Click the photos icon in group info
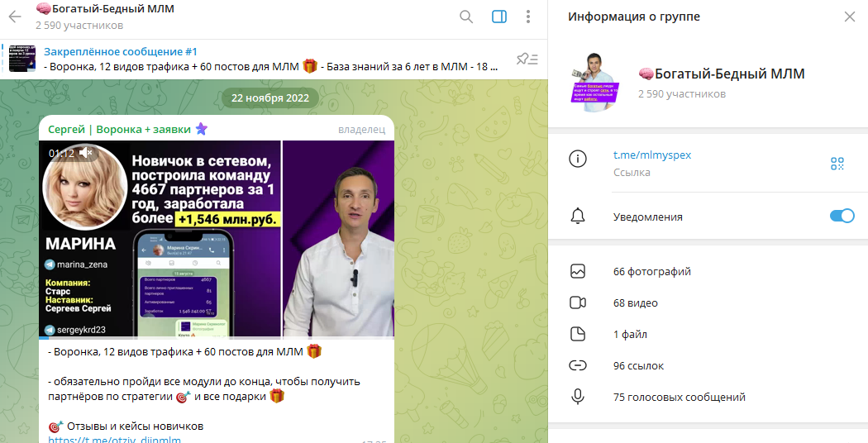The height and width of the screenshot is (443, 868). click(x=577, y=271)
